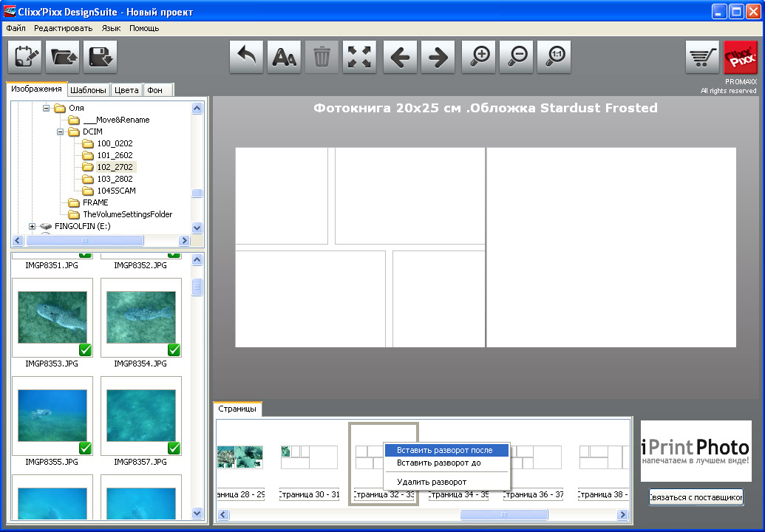Click the new project icon
This screenshot has width=765, height=532.
coord(25,57)
